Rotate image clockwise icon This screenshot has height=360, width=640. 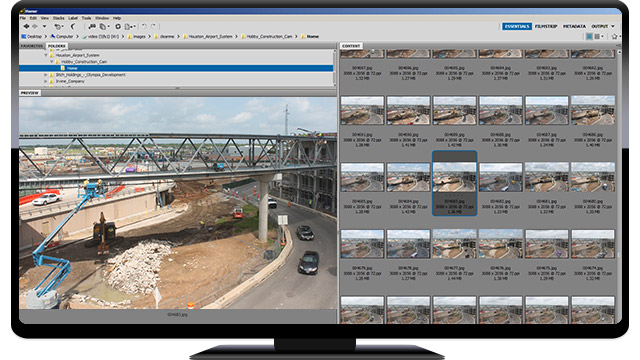coord(153,27)
